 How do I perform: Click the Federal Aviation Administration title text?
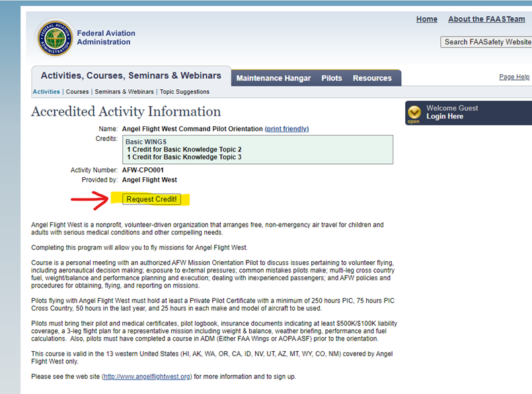(x=106, y=38)
